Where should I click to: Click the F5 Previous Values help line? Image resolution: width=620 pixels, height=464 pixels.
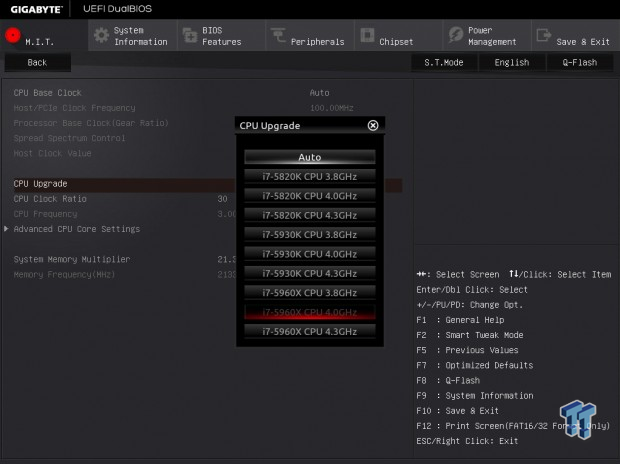(x=467, y=350)
